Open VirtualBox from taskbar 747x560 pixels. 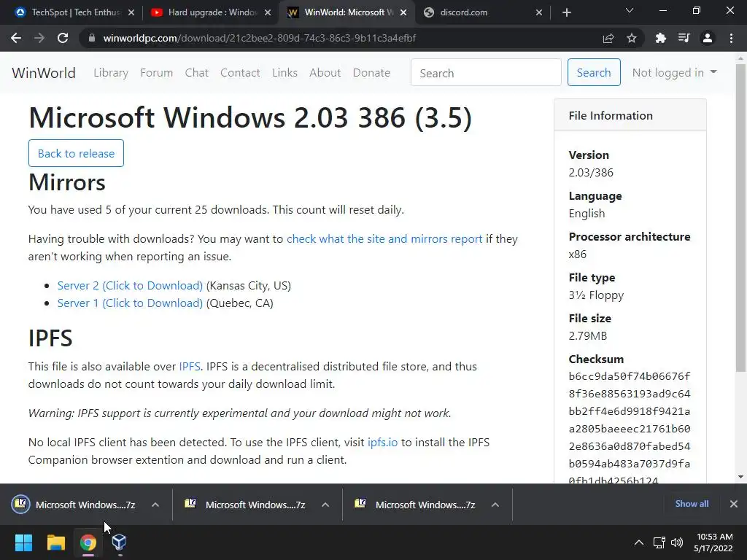click(119, 542)
